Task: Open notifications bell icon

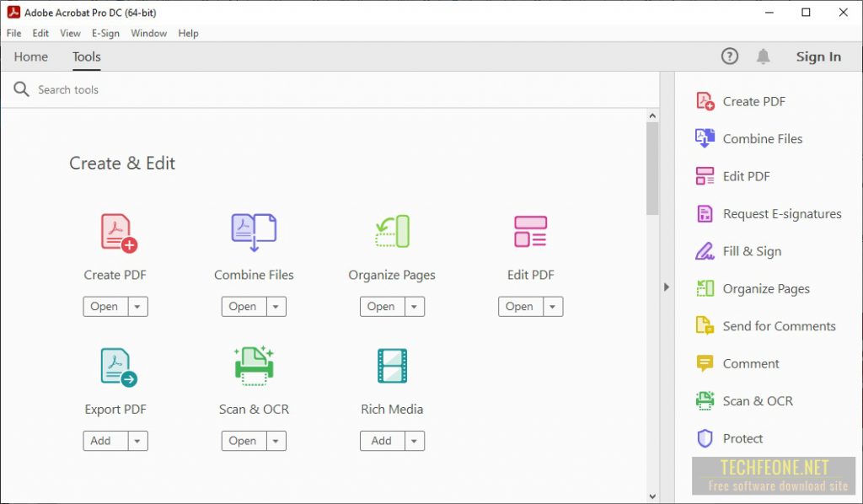Action: [763, 56]
